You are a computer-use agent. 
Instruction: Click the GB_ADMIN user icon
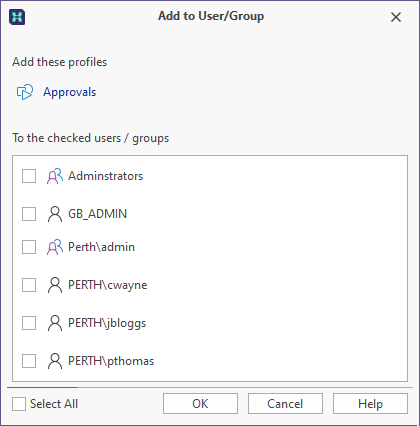pyautogui.click(x=55, y=214)
